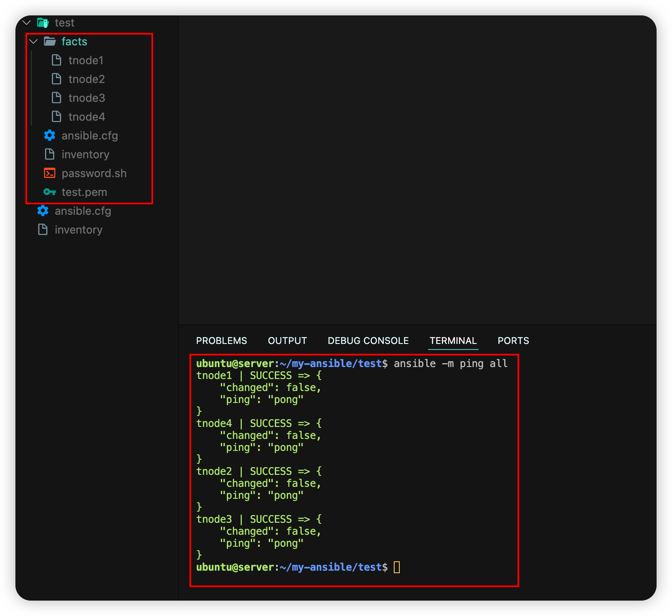672x616 pixels.
Task: Click the 'tnode3 | SUCCESS' output line
Action: pos(259,519)
